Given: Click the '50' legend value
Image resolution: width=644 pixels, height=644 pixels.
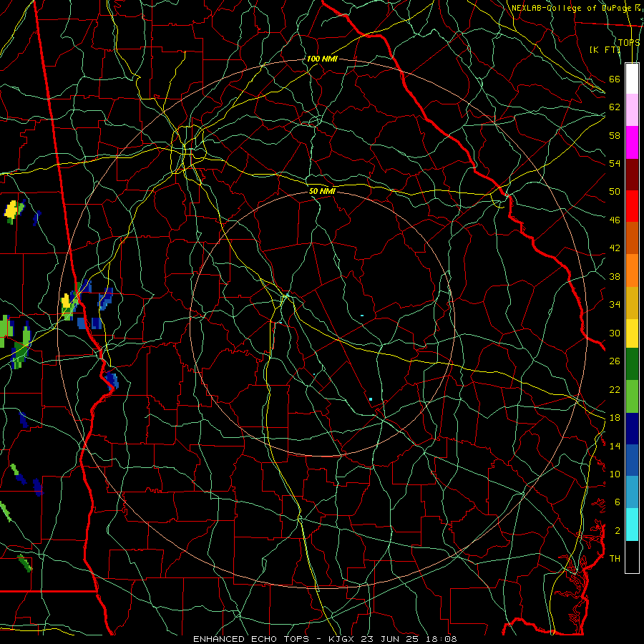Looking at the screenshot, I should point(615,191).
